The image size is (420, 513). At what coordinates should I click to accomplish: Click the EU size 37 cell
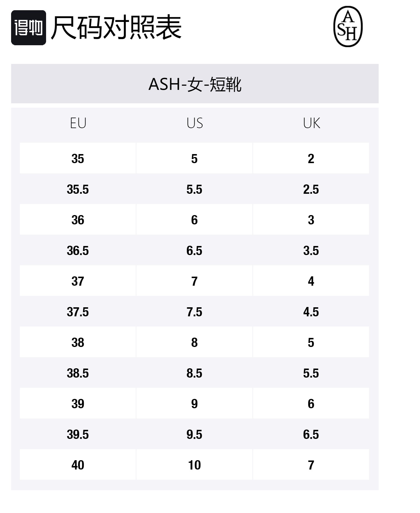pyautogui.click(x=78, y=281)
